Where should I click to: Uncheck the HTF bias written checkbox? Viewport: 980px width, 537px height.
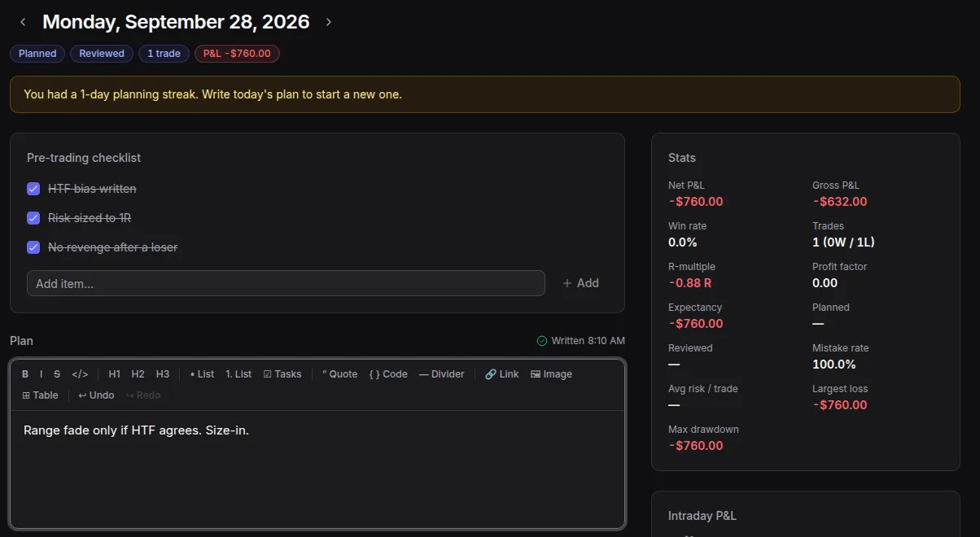click(33, 189)
